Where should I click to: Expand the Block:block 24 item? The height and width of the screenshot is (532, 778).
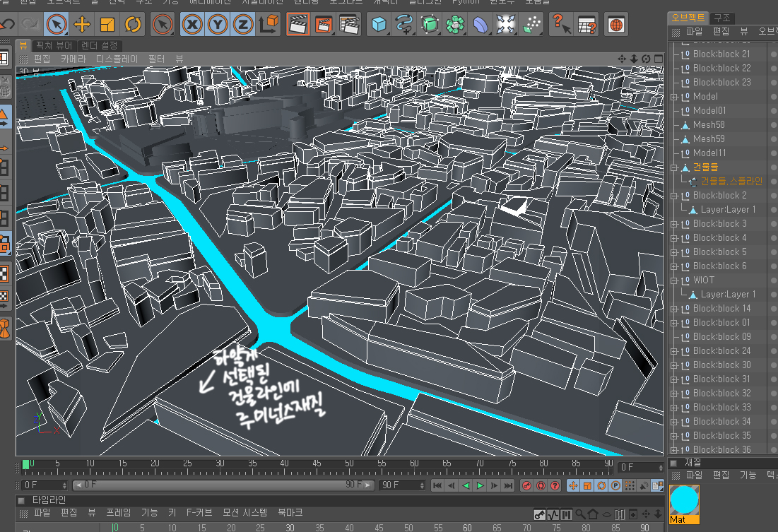pyautogui.click(x=674, y=351)
